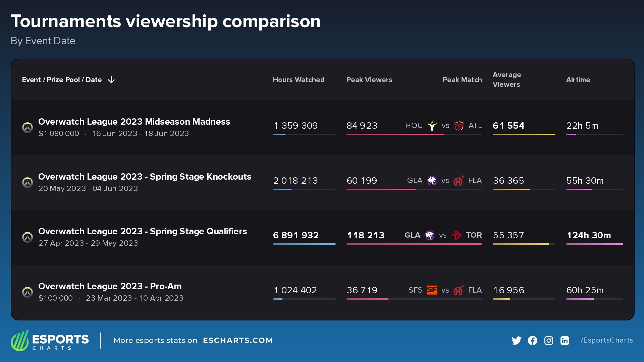
Task: Click average viewers value 16 956
Action: [508, 290]
